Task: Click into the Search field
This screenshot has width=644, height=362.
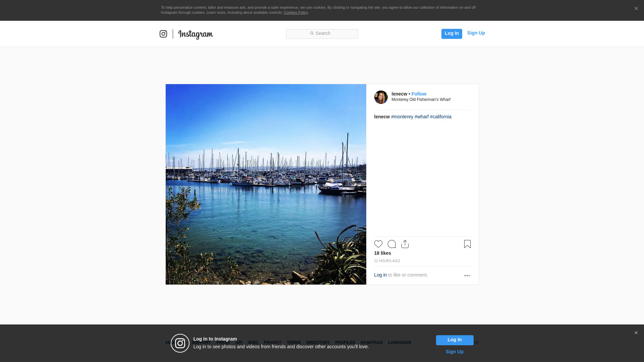Action: (322, 34)
